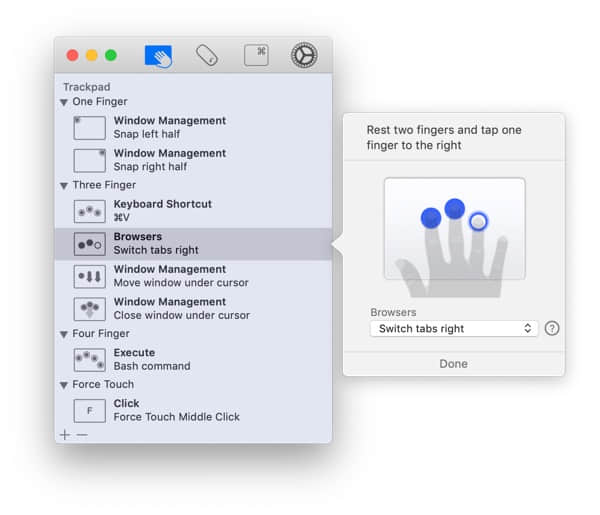Select the Close window under cursor row

coord(193,309)
